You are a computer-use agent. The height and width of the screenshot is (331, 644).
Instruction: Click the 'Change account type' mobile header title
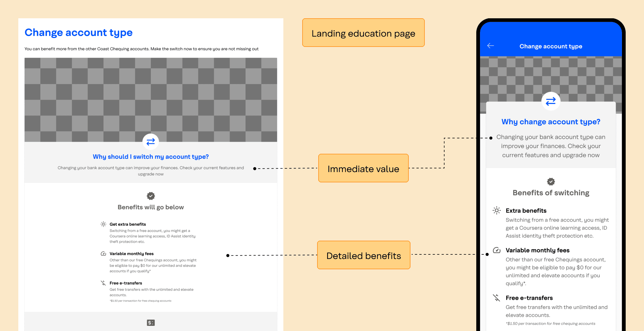click(x=551, y=46)
